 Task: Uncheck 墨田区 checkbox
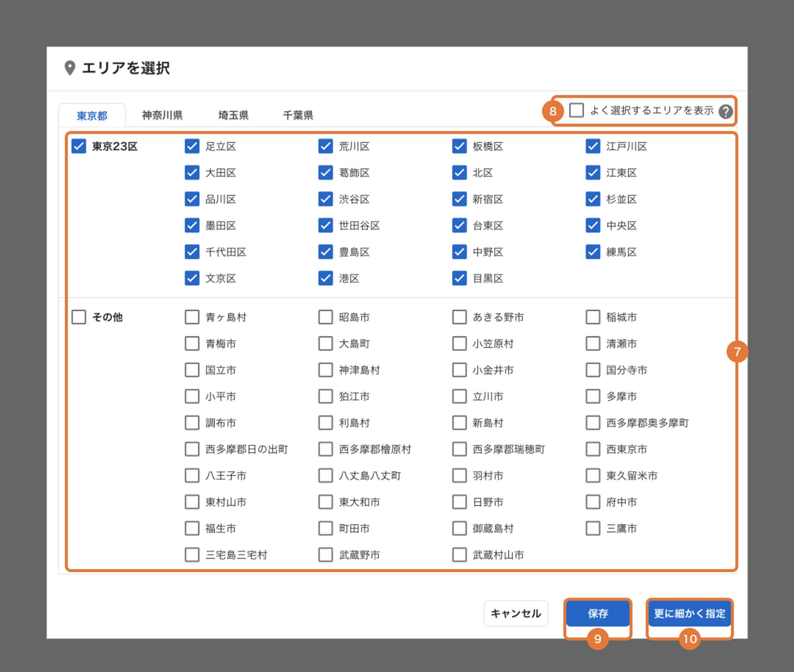192,225
